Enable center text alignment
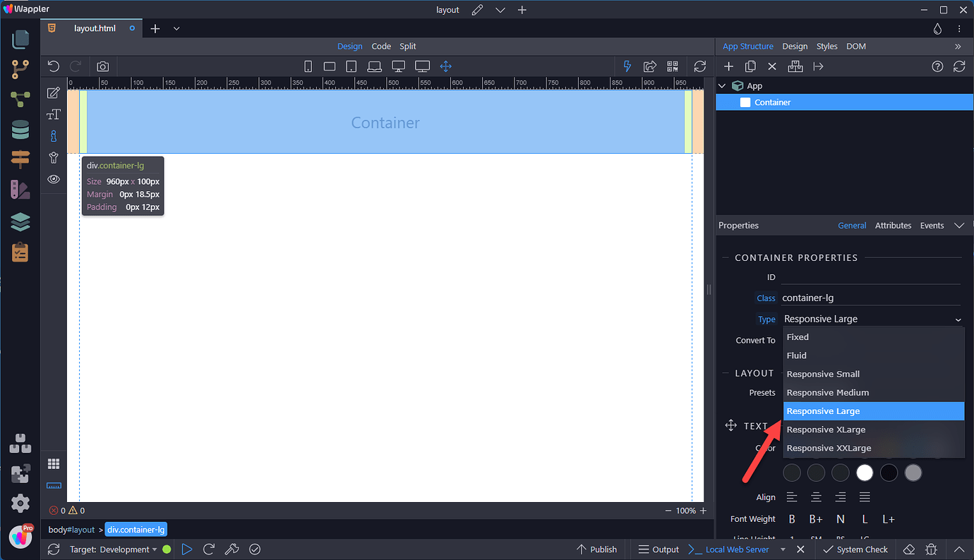 pos(816,497)
